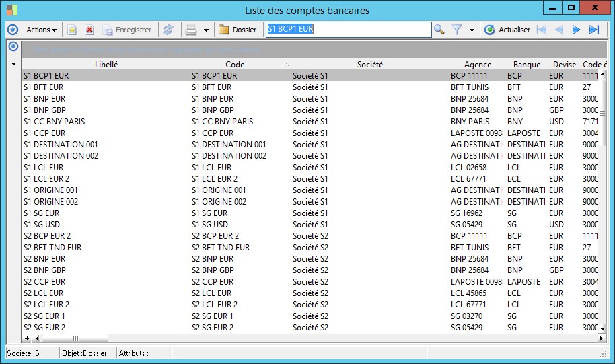Go to the last record

pos(593,30)
